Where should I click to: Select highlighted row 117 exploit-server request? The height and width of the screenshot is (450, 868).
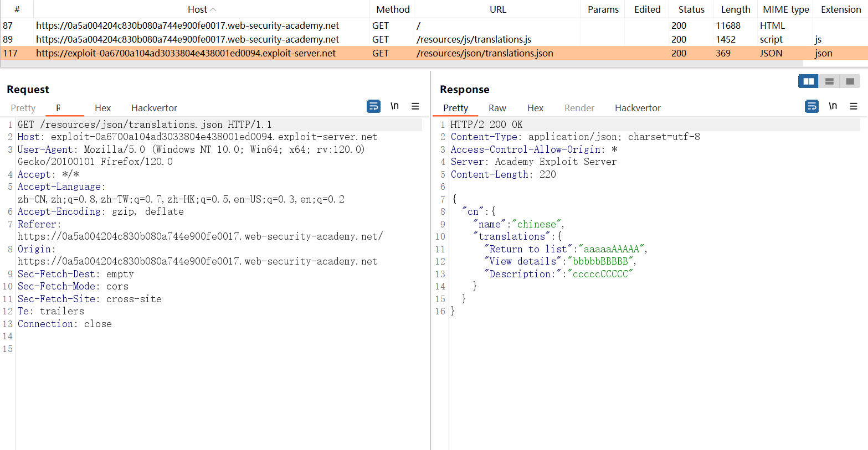point(434,53)
